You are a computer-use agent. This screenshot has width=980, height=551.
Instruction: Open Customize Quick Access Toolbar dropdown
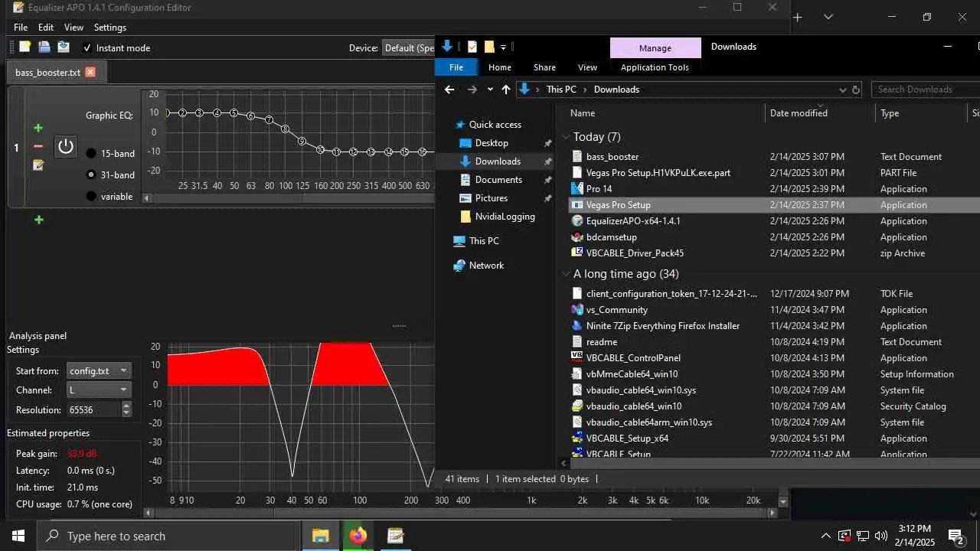(503, 47)
